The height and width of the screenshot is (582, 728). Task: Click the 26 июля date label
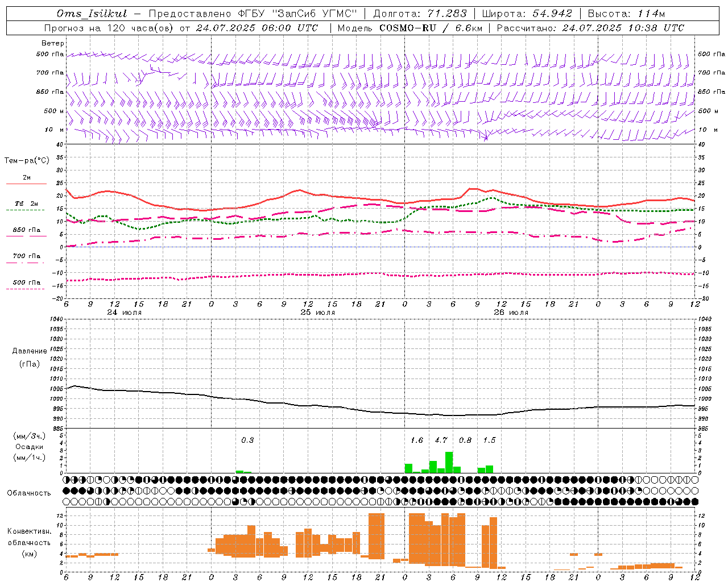click(511, 313)
